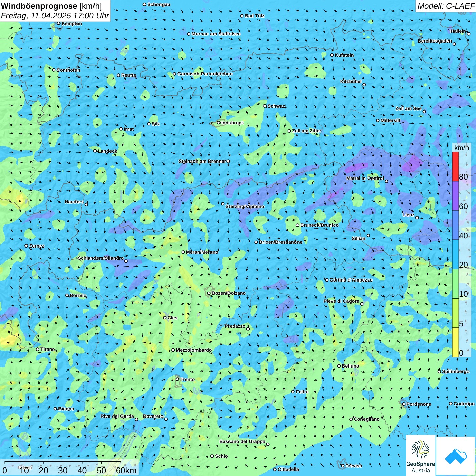Click the Hallein station dot
The height and width of the screenshot is (476, 476).
pos(468,34)
